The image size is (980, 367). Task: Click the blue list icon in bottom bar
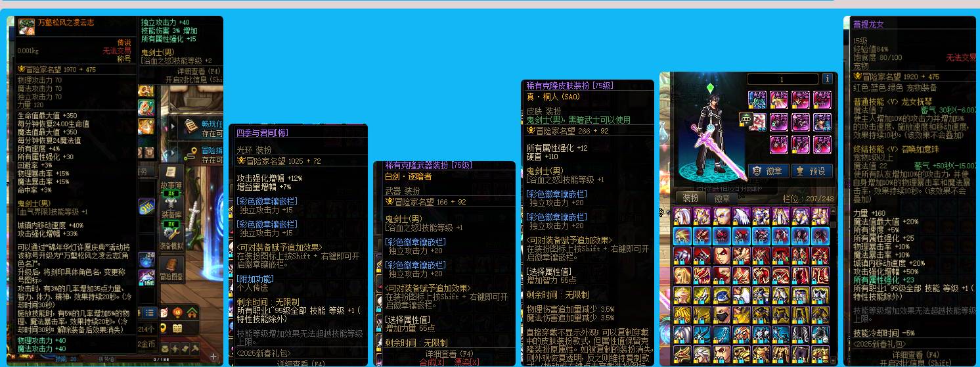pyautogui.click(x=151, y=312)
